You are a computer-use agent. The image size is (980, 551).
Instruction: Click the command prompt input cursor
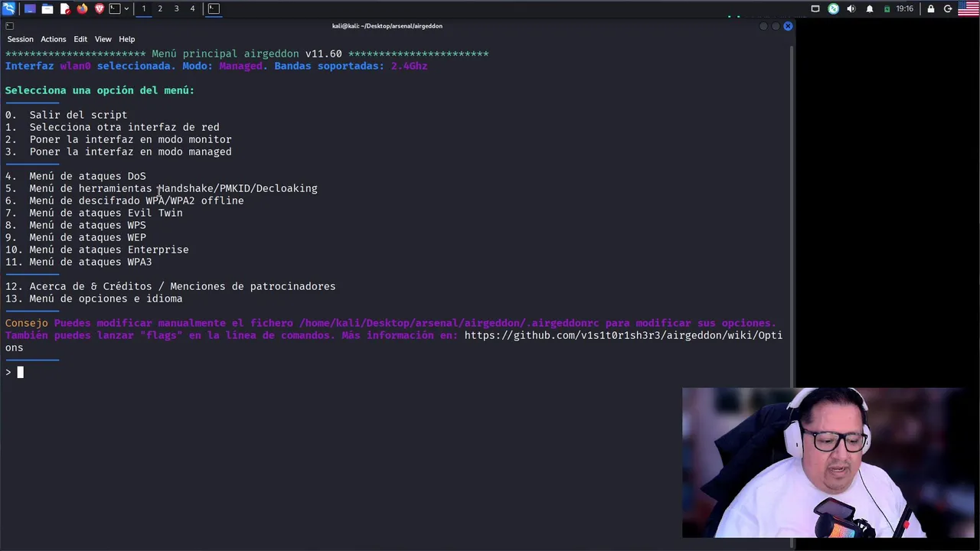(x=21, y=373)
